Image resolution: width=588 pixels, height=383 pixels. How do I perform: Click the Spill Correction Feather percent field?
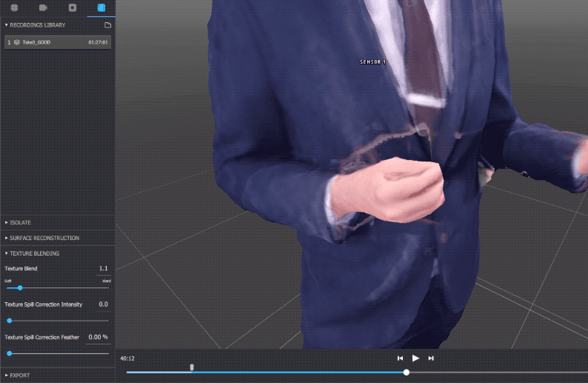pyautogui.click(x=98, y=337)
